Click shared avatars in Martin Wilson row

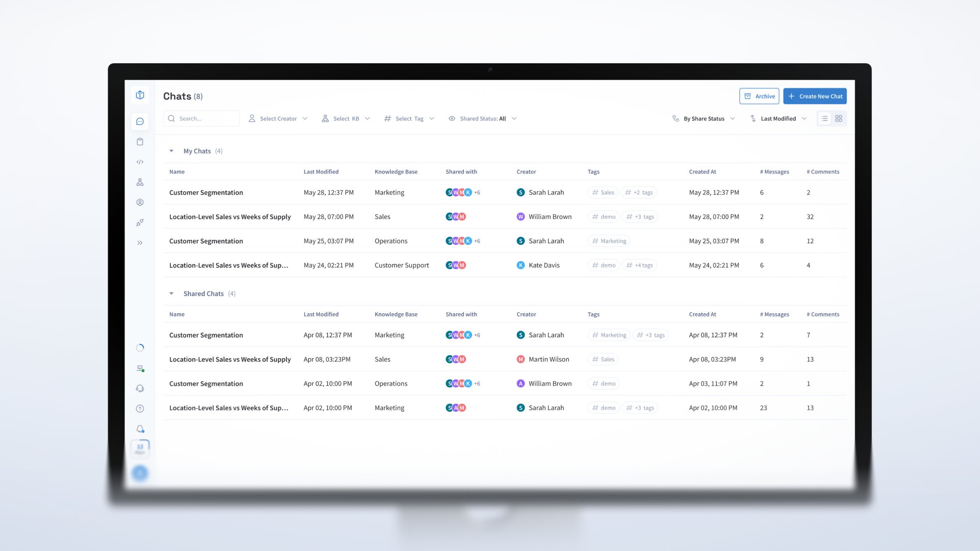coord(456,359)
